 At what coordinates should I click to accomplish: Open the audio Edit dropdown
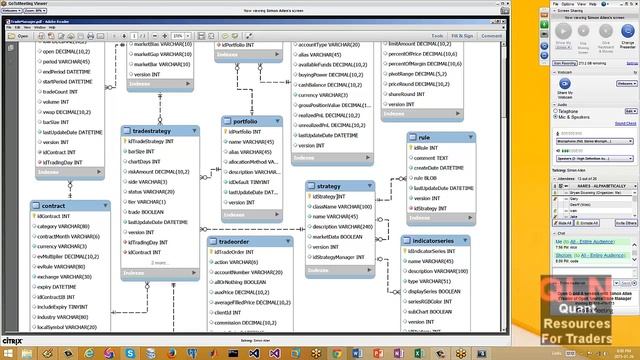[631, 111]
